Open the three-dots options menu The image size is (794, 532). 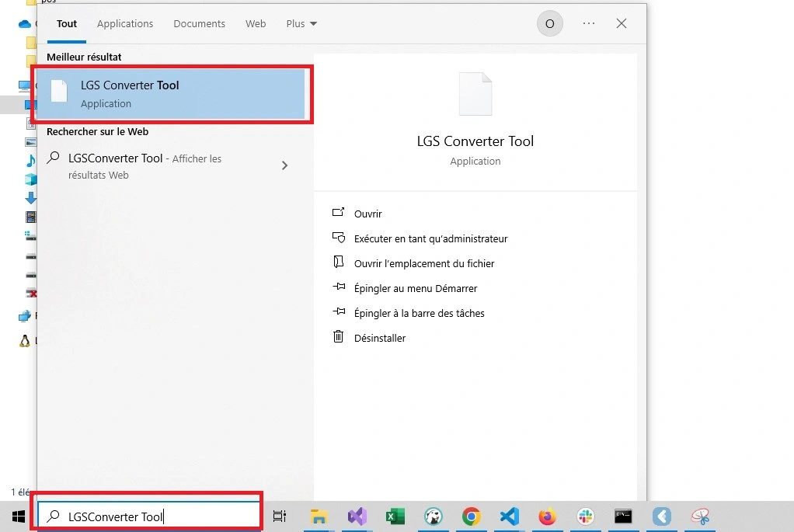coord(588,23)
